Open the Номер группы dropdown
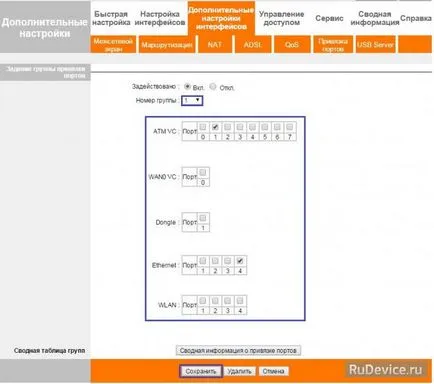Viewport: 434px width, 384px height. 192,101
